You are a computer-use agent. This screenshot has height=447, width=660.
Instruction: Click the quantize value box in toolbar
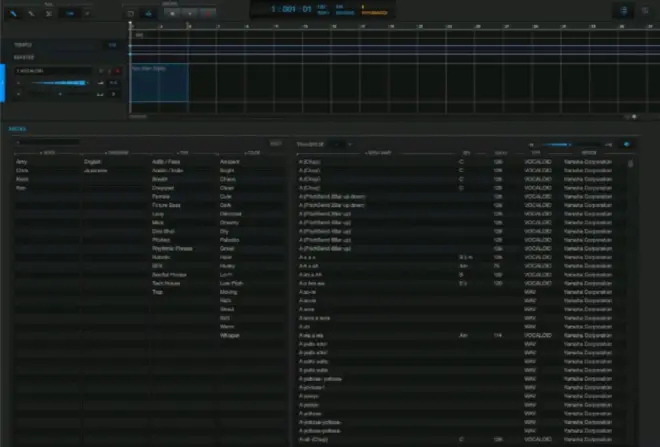(x=70, y=13)
